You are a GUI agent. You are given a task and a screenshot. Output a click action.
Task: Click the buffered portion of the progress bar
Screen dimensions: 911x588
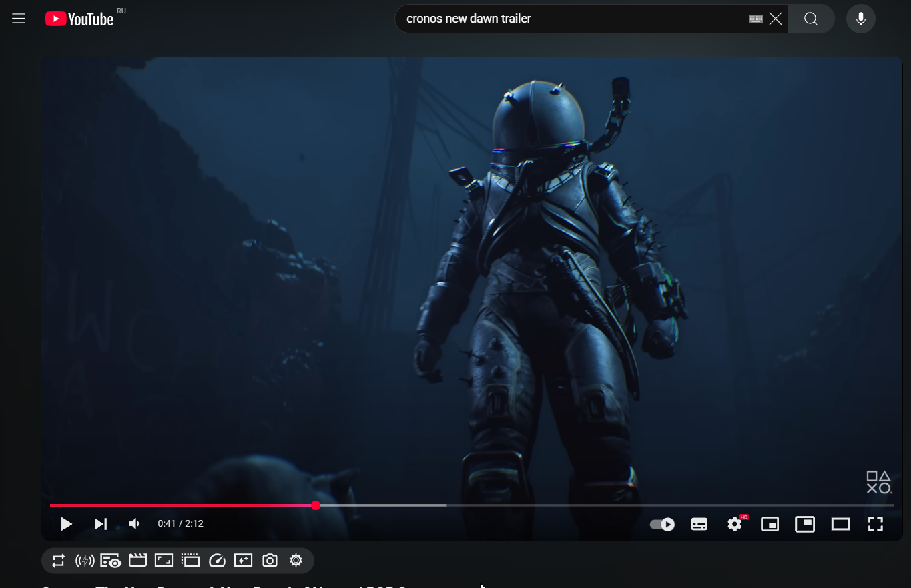tap(383, 505)
